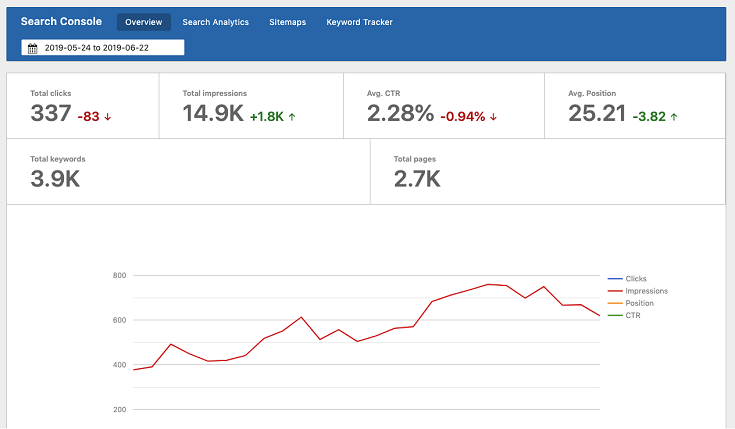Image resolution: width=735 pixels, height=429 pixels.
Task: Click the -3.82 position change figure
Action: [649, 116]
